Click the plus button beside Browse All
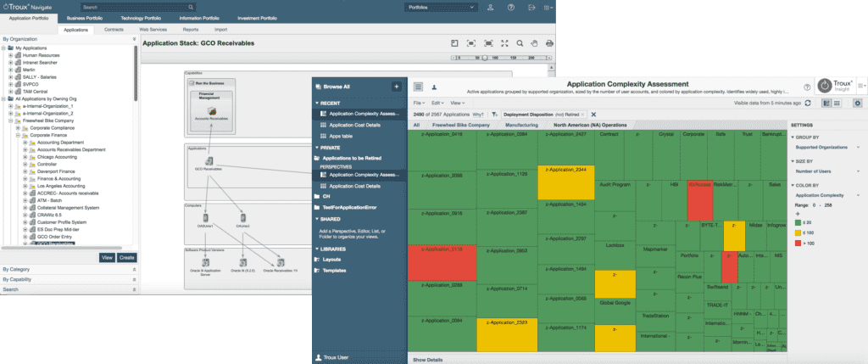This screenshot has height=364, width=868. 397,87
